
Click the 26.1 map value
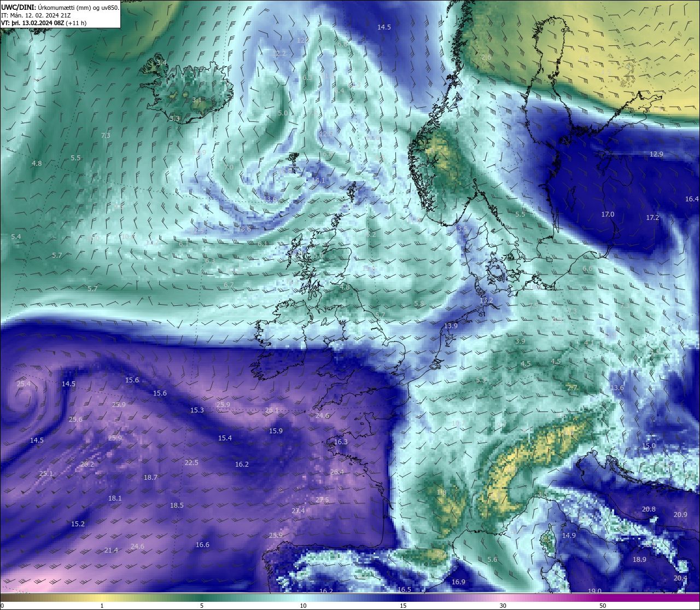(x=272, y=410)
